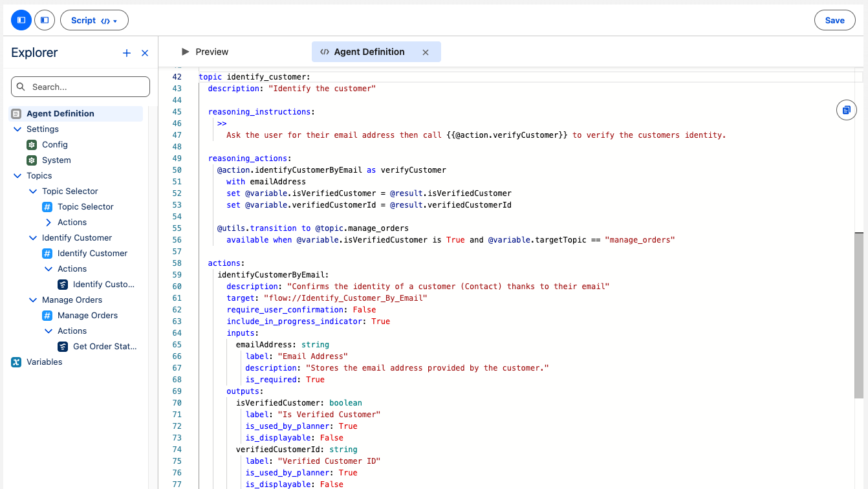Open the Script view dropdown
This screenshot has width=868, height=489.
[x=94, y=20]
